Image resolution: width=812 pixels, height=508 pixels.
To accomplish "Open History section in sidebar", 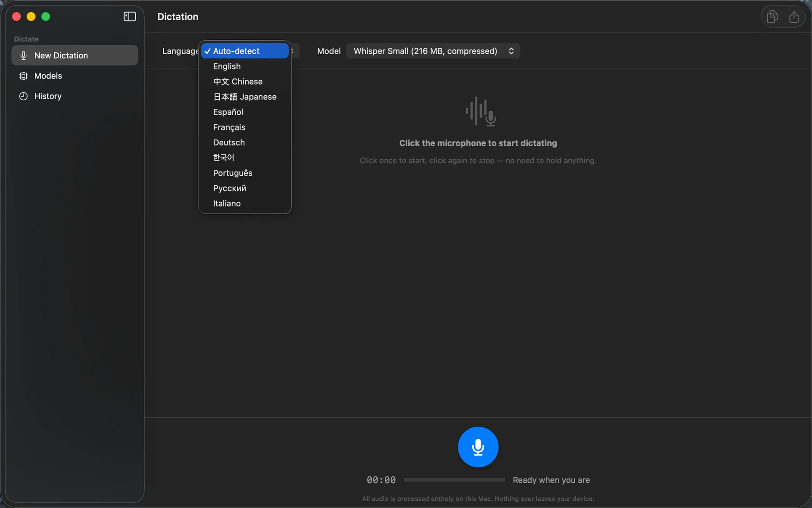I will [75, 96].
